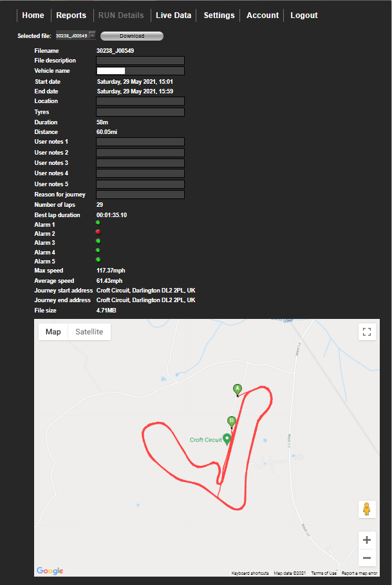Image resolution: width=392 pixels, height=585 pixels.
Task: Toggle the Alarm 5 status light
Action: (97, 260)
